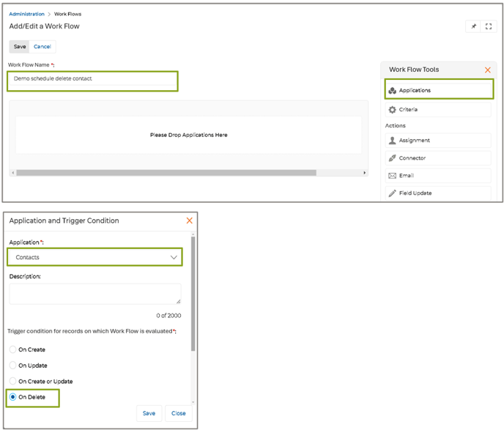The image size is (504, 430).
Task: Close the Application and Trigger Condition dialog
Action: pyautogui.click(x=189, y=220)
